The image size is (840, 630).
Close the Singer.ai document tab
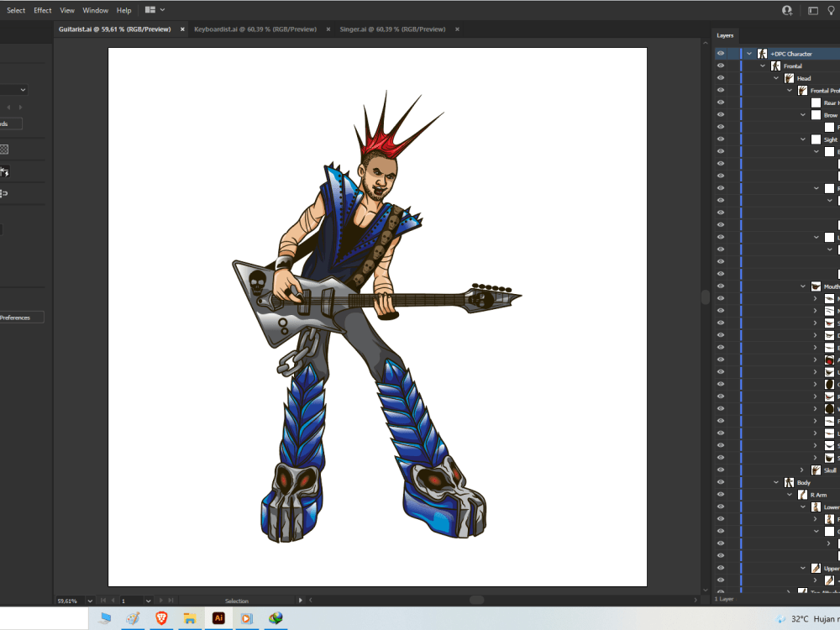tap(456, 29)
